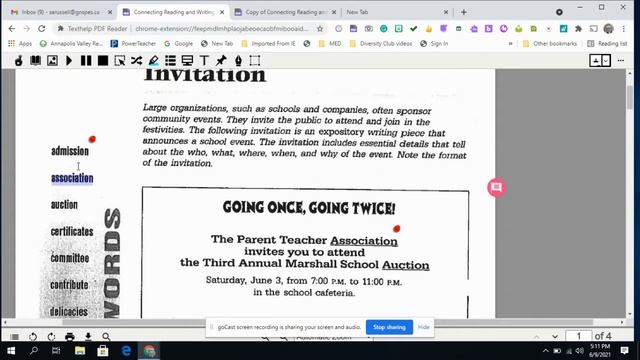
Task: Click the Play read-aloud button
Action: click(69, 61)
